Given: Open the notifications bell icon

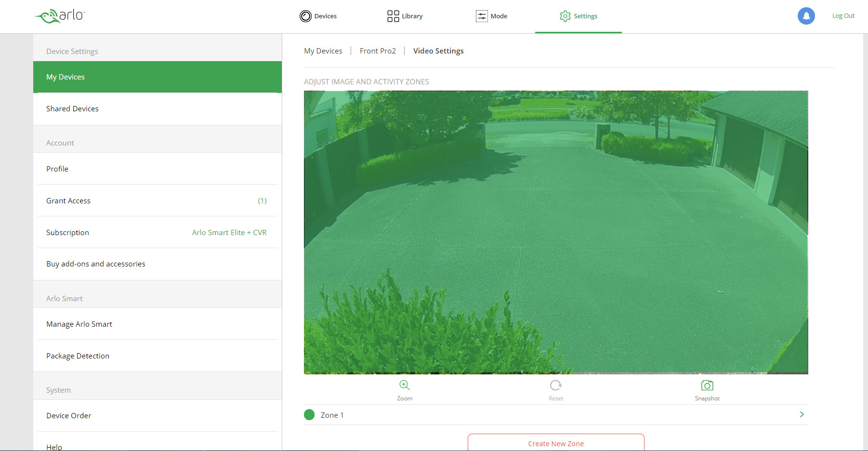Looking at the screenshot, I should click(806, 16).
